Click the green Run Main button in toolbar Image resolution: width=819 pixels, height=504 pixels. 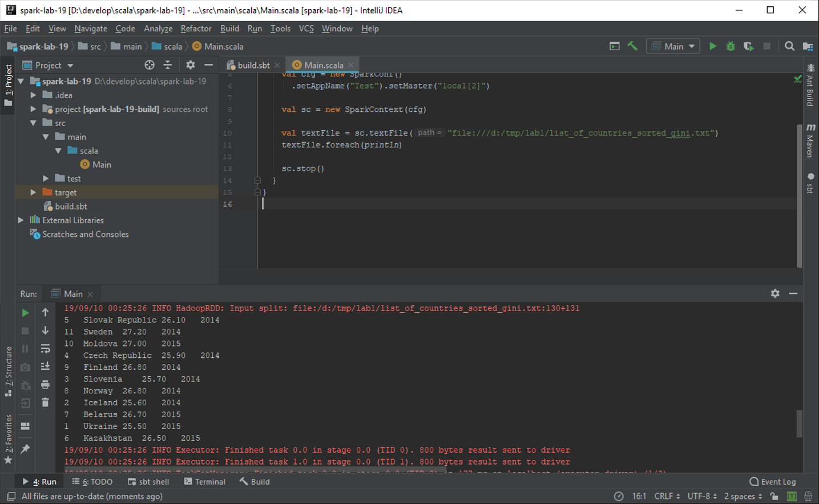712,46
